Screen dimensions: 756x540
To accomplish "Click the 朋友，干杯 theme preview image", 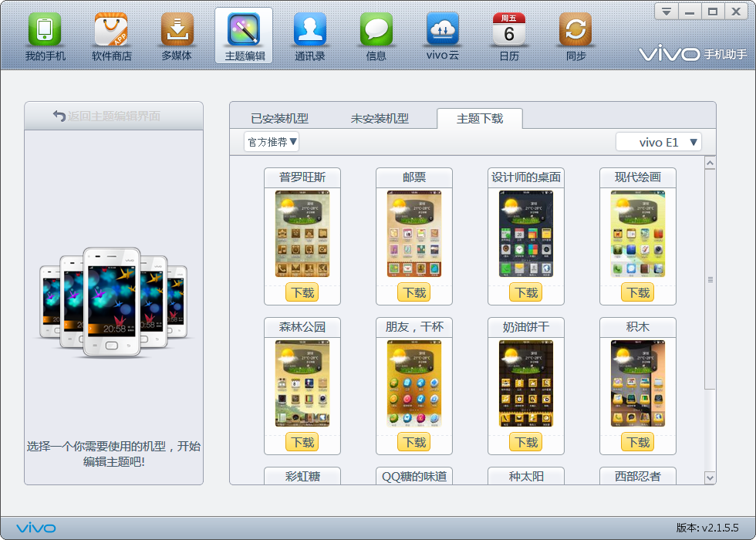I will coord(414,384).
